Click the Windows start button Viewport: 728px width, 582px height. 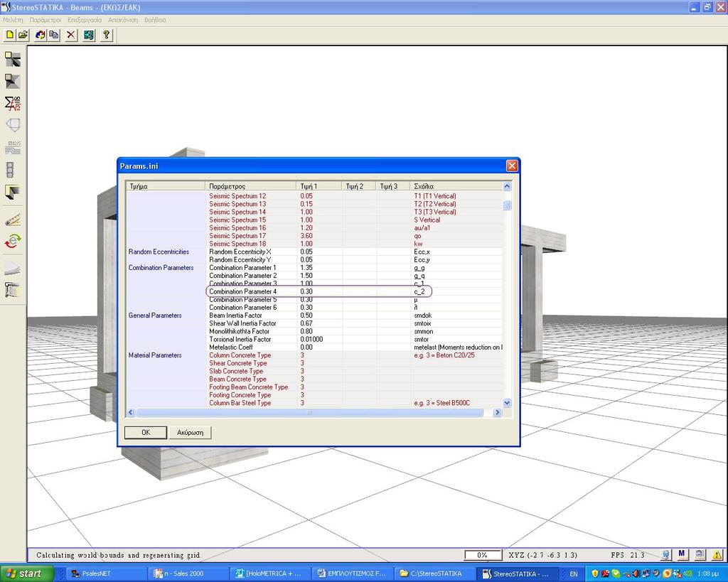point(26,573)
